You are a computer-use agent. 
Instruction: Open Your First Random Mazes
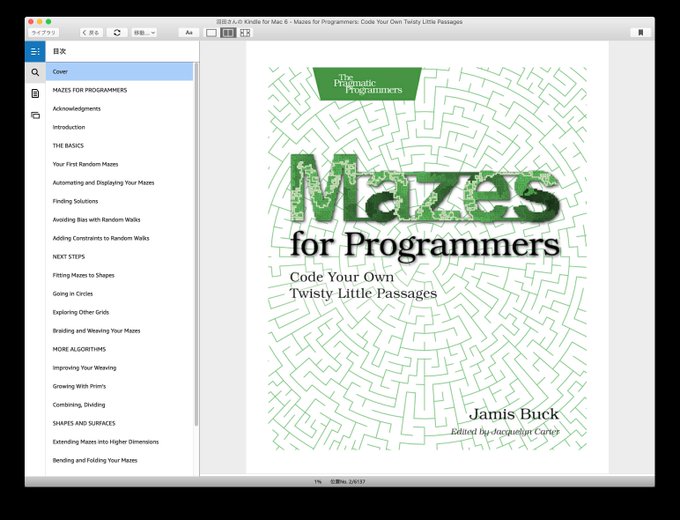(x=120, y=164)
